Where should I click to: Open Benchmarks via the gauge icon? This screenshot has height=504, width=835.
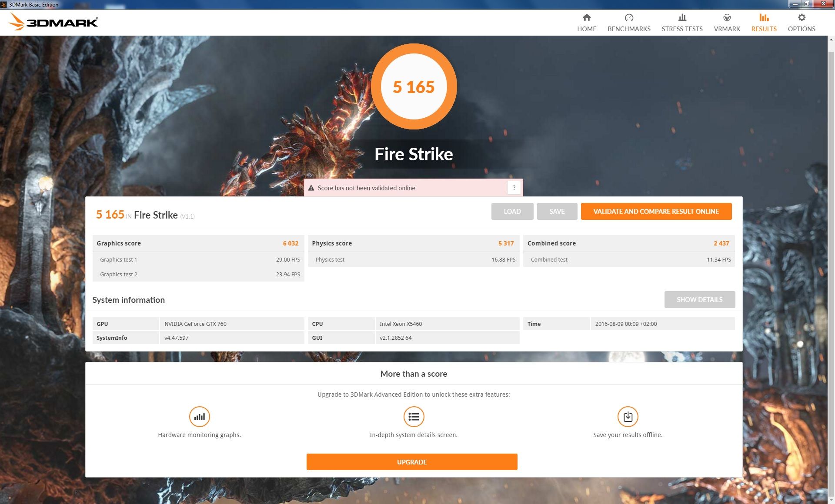(628, 17)
